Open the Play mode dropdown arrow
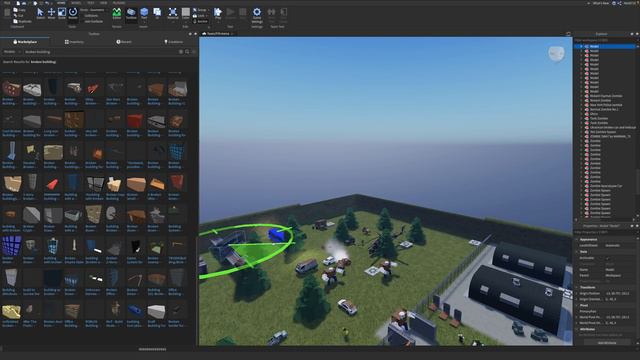 pos(218,22)
